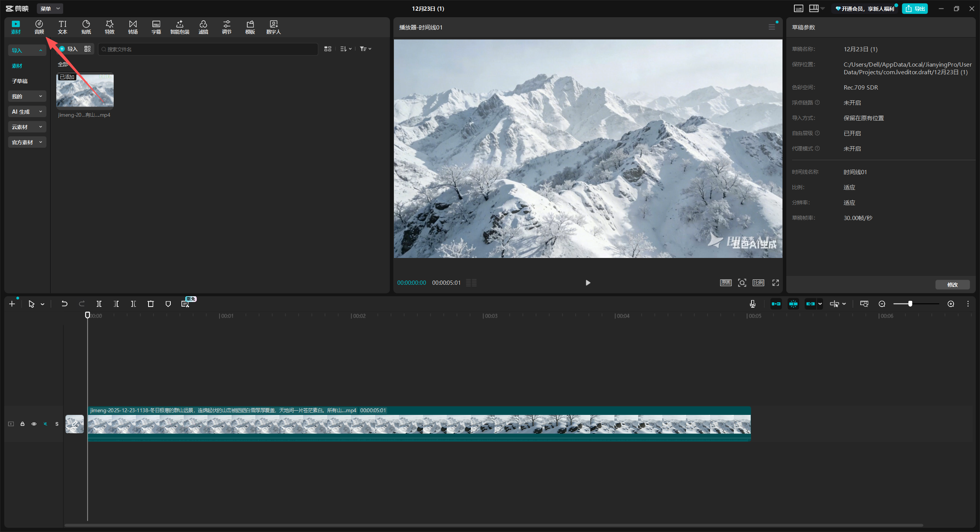Open the 菜单 dropdown menu

tap(50, 8)
